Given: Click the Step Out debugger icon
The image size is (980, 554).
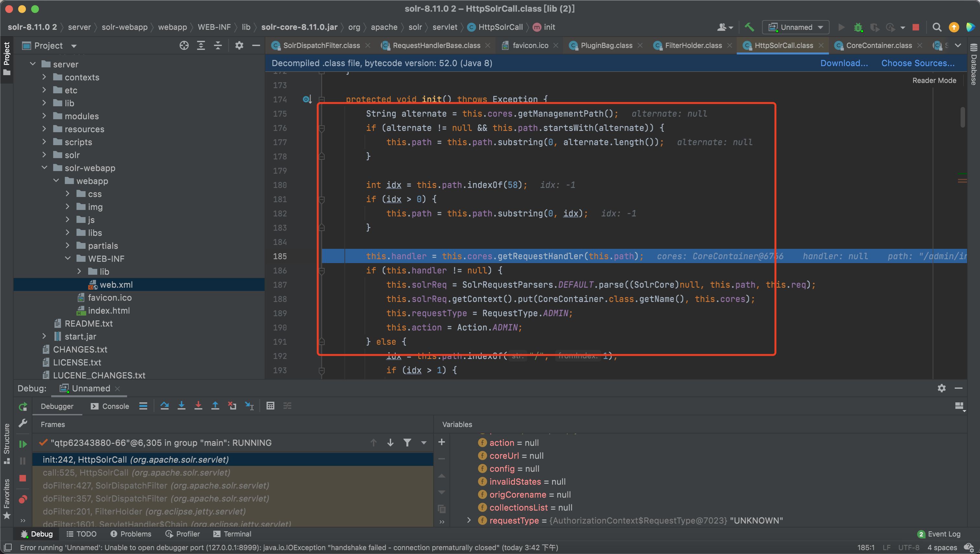Looking at the screenshot, I should click(x=215, y=406).
